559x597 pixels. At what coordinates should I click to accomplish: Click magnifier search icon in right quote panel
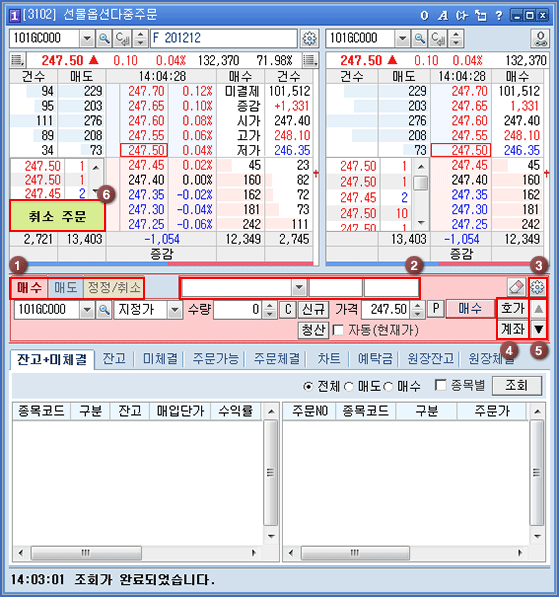pyautogui.click(x=419, y=38)
